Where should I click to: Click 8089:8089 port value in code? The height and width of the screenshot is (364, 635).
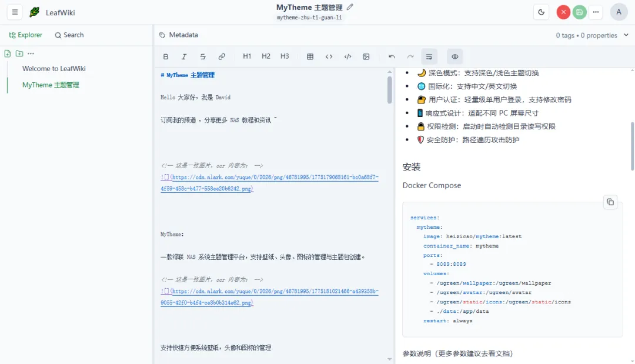coord(451,264)
